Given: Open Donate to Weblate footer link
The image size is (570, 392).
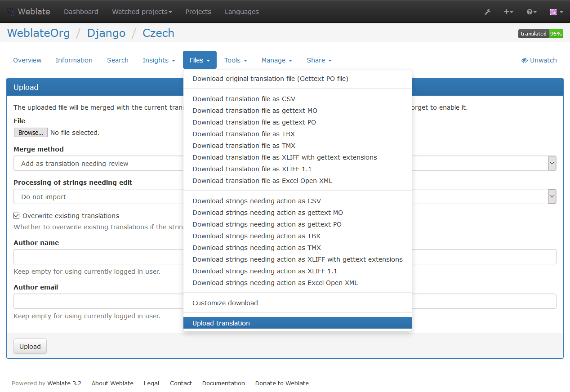Looking at the screenshot, I should coord(282,383).
